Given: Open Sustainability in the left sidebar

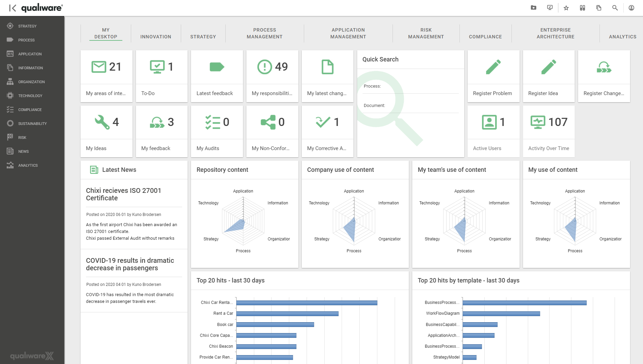Looking at the screenshot, I should point(32,124).
